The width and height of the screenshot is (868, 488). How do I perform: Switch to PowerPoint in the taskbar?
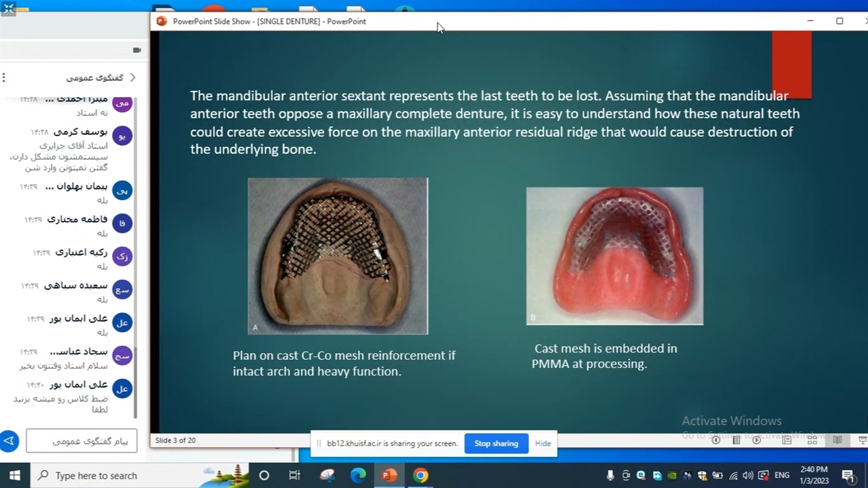pyautogui.click(x=389, y=475)
